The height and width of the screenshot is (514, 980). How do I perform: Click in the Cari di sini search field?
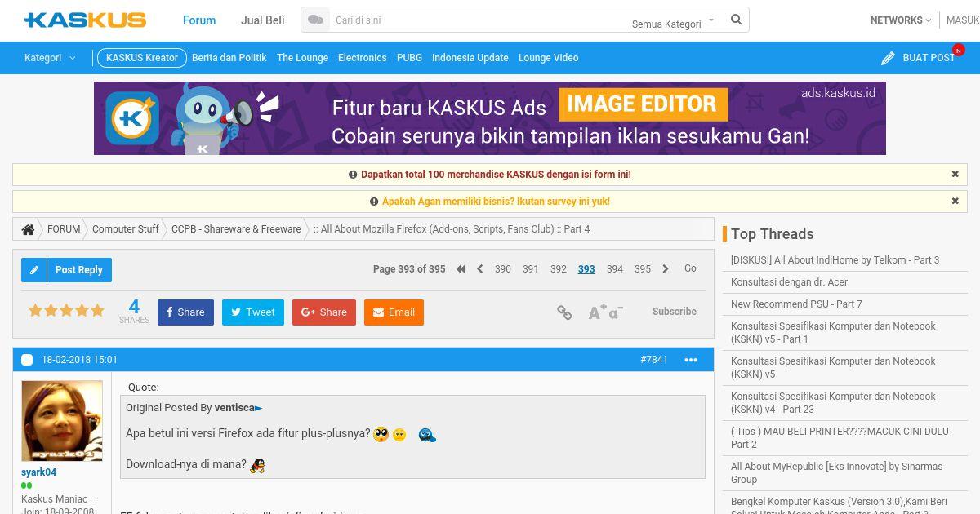478,20
